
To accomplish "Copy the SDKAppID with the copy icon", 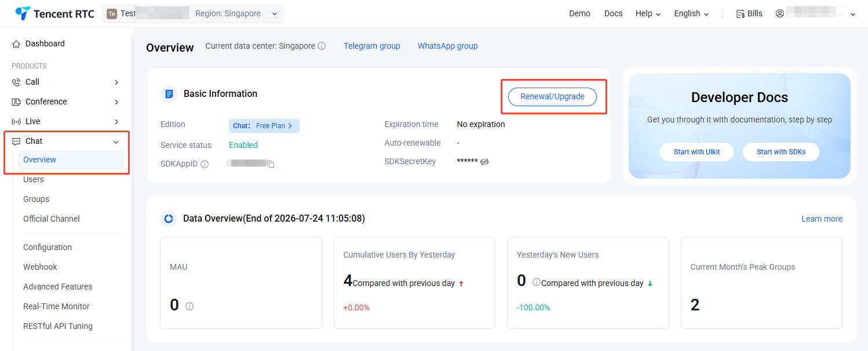I will point(271,164).
